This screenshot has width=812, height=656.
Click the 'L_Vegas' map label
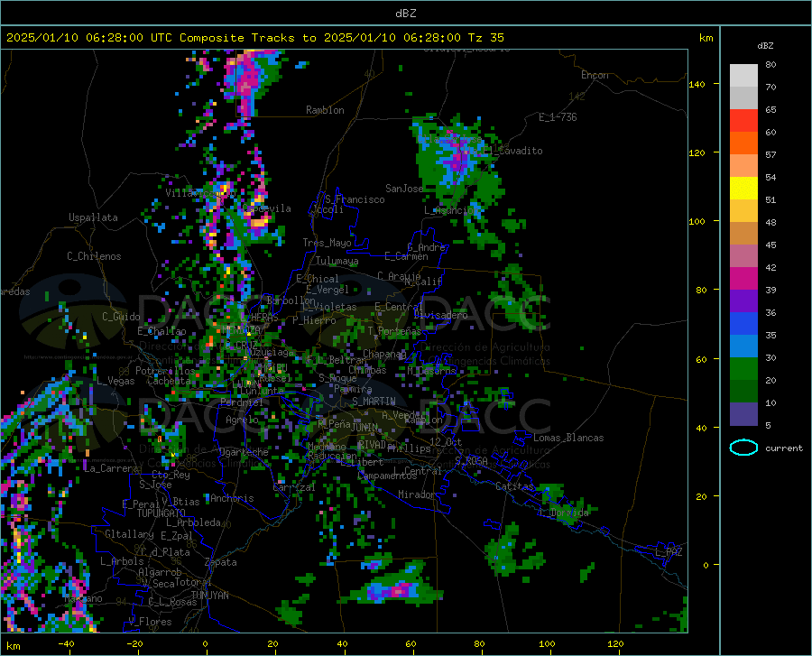tap(115, 381)
